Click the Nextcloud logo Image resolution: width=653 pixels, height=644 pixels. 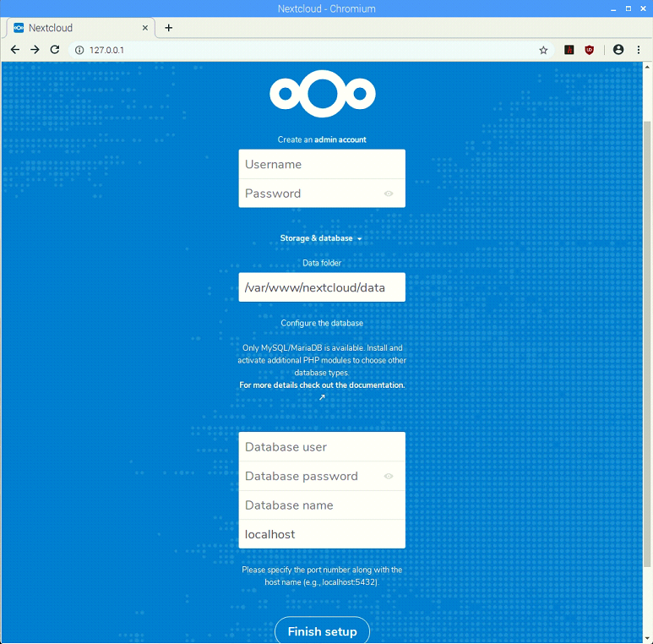coord(323,93)
